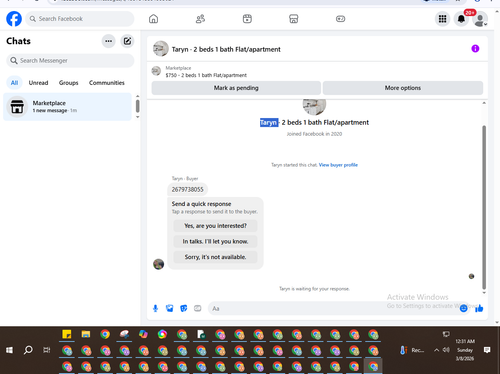Open the Facebook menu grid icon
500x374 pixels.
tap(442, 19)
